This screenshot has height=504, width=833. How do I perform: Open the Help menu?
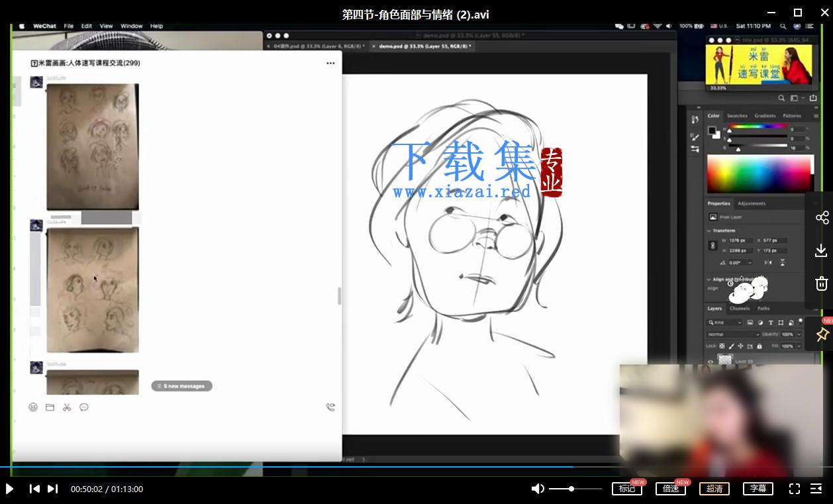[x=156, y=26]
